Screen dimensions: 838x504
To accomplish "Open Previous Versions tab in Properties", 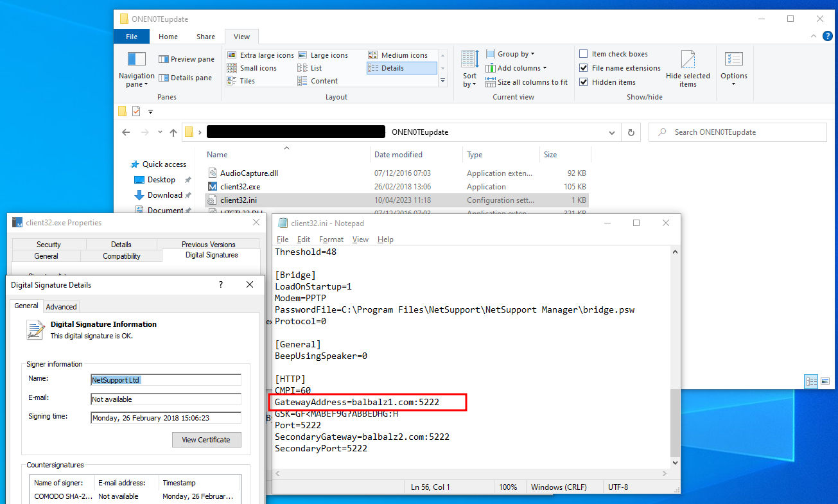I will coord(208,245).
